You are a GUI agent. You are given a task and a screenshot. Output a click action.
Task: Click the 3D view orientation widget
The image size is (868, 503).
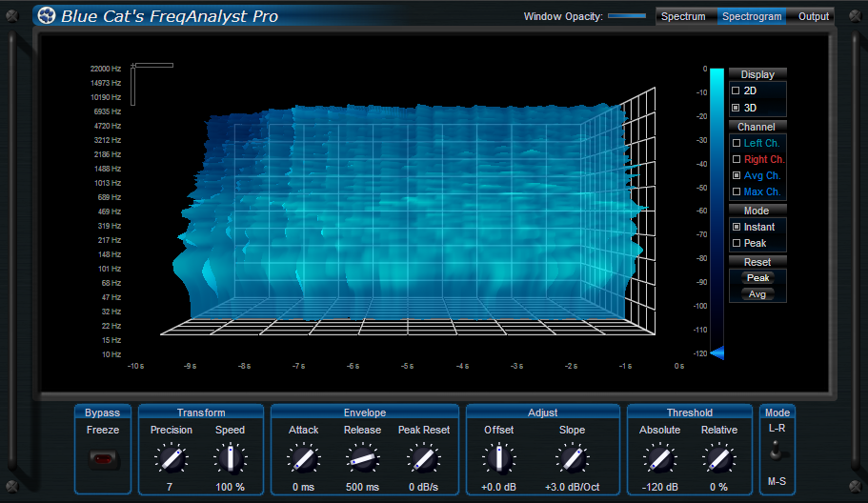pos(151,84)
